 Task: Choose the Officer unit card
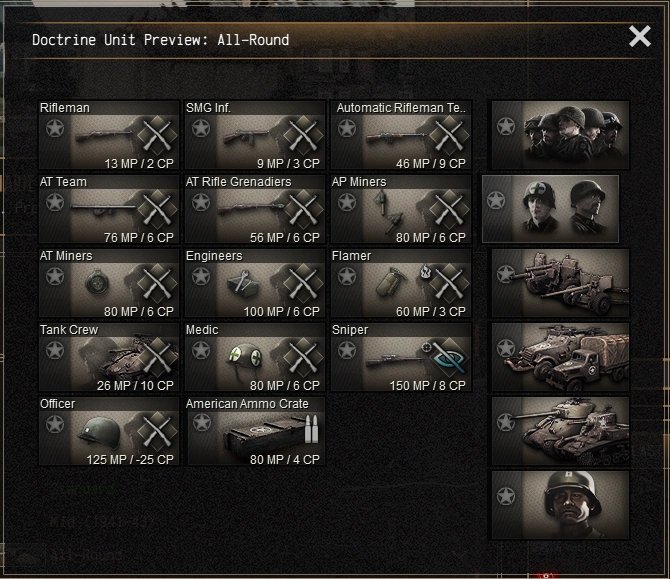[109, 431]
